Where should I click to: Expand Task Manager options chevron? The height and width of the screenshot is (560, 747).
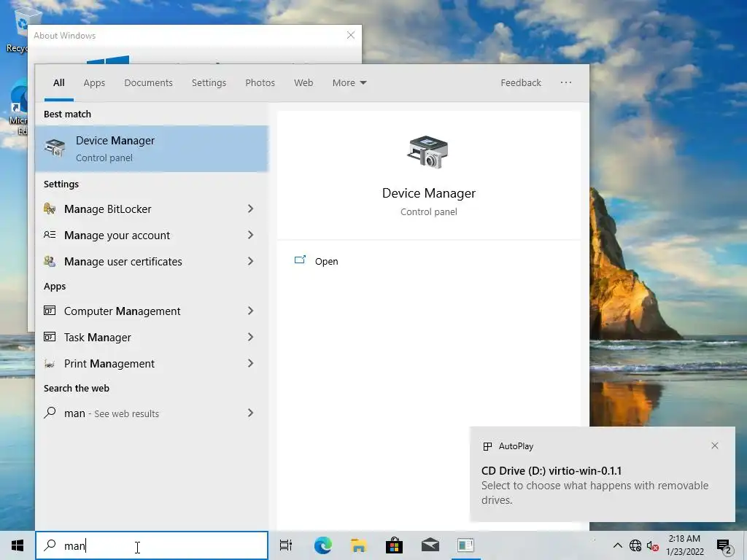pos(251,337)
